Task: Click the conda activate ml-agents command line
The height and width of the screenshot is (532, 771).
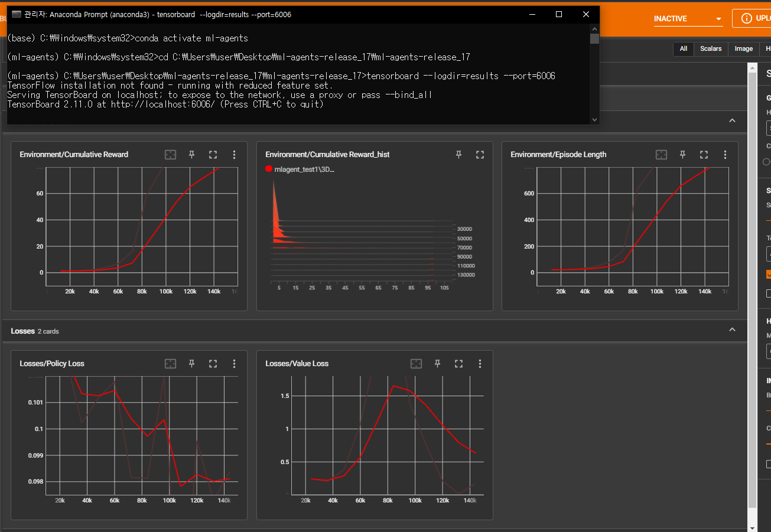Action: click(128, 38)
